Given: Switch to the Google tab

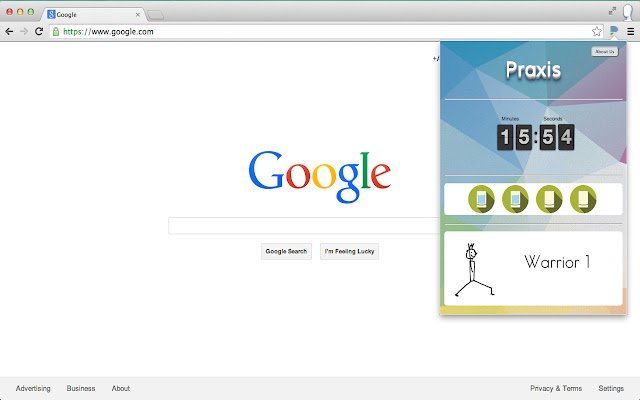Looking at the screenshot, I should point(92,14).
